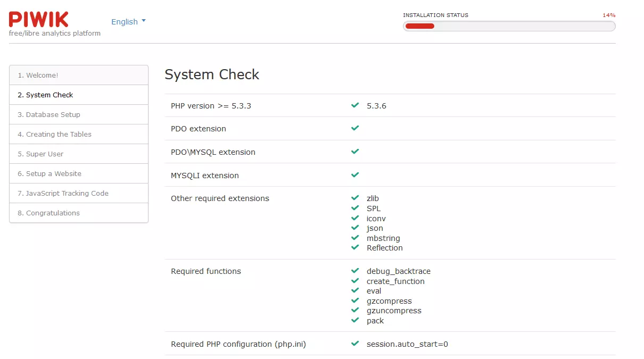Click the checkmark beside gzcompress
The height and width of the screenshot is (359, 644).
click(355, 301)
